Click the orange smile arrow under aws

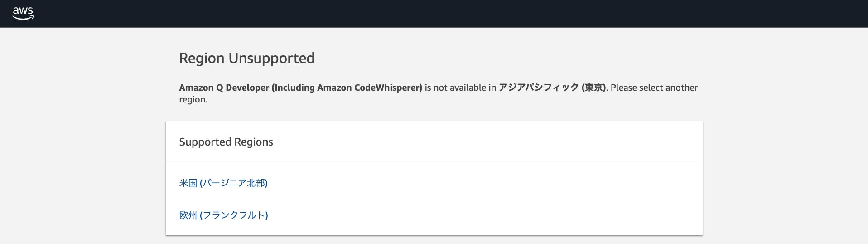23,18
